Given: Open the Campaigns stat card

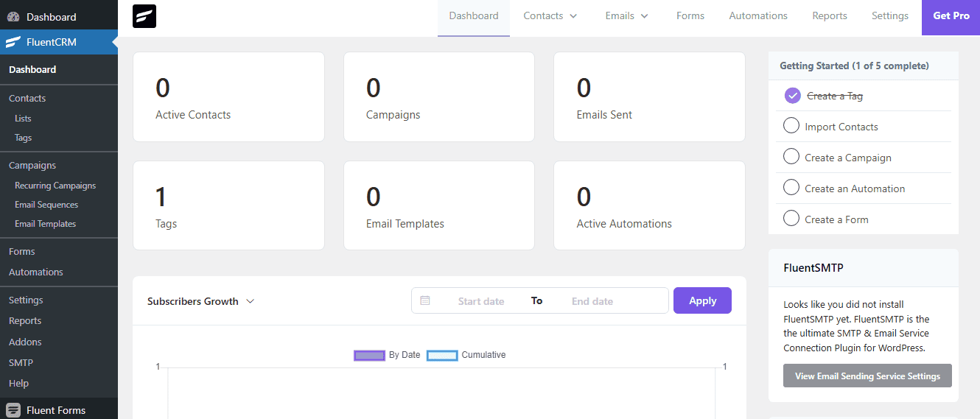Looking at the screenshot, I should (x=439, y=96).
